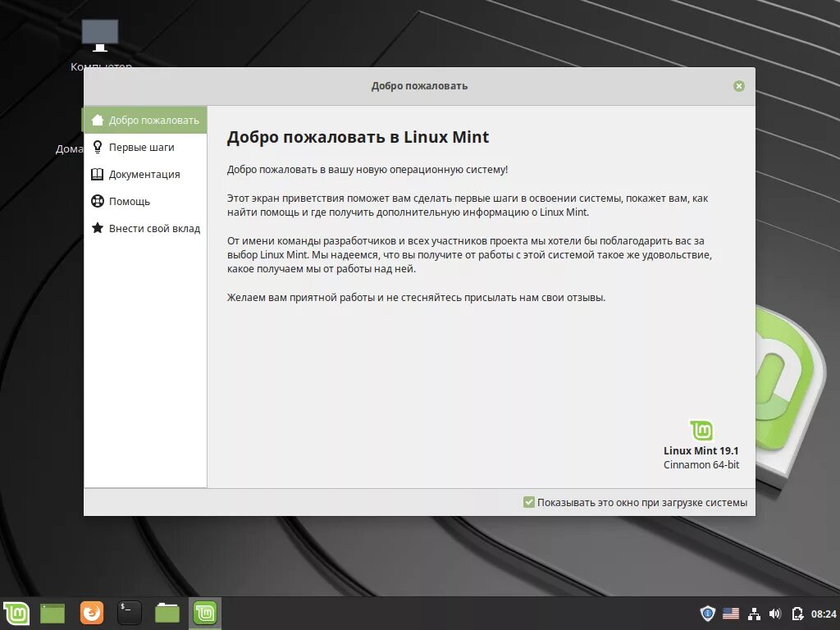Click the Добро пожаловать window title bar

tap(419, 86)
